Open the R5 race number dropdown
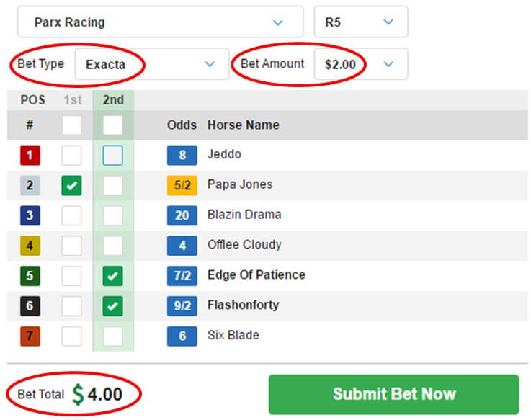Screen dimensions: 531x420 (361, 22)
